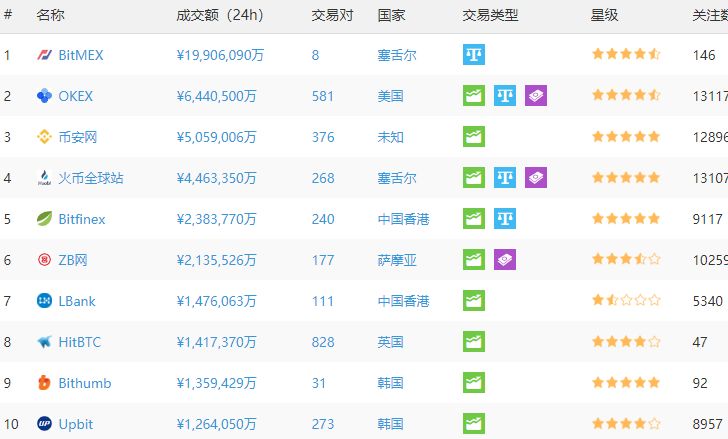The image size is (728, 439).
Task: Click 火币全球站's purple fiat money icon
Action: click(x=536, y=177)
